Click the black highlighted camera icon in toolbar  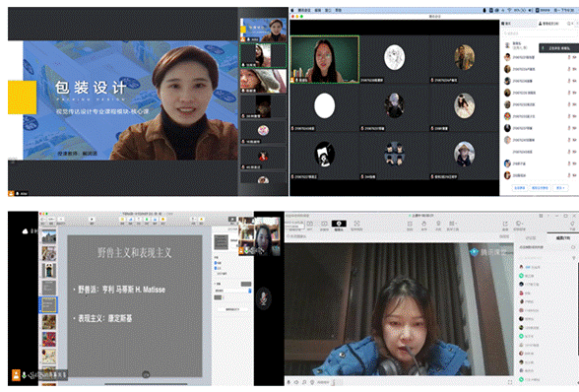pos(339,224)
